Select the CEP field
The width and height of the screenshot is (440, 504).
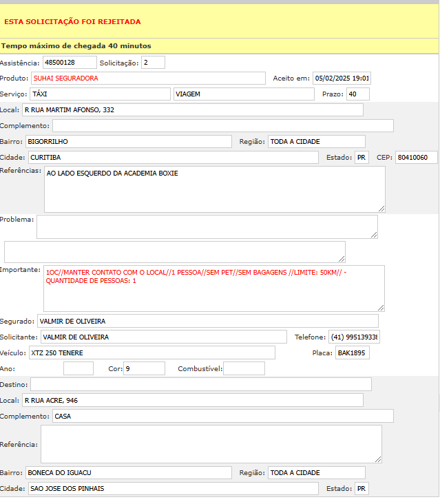click(x=416, y=157)
